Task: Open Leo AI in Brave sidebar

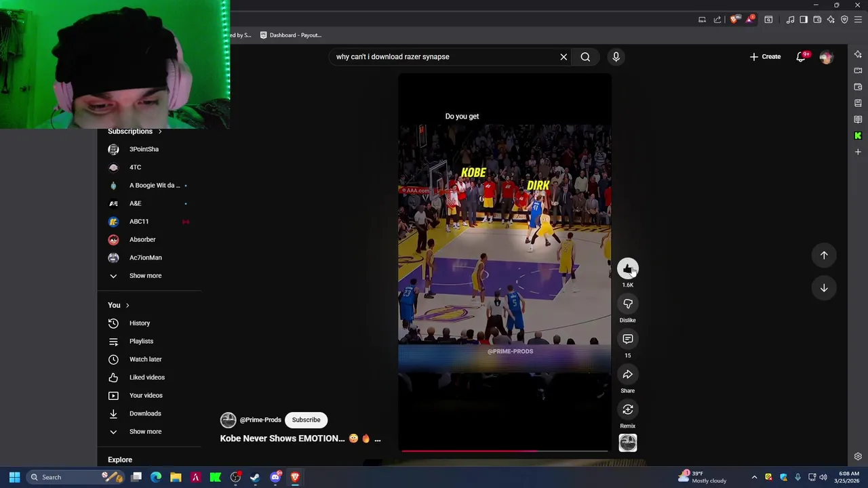Action: coord(858,54)
